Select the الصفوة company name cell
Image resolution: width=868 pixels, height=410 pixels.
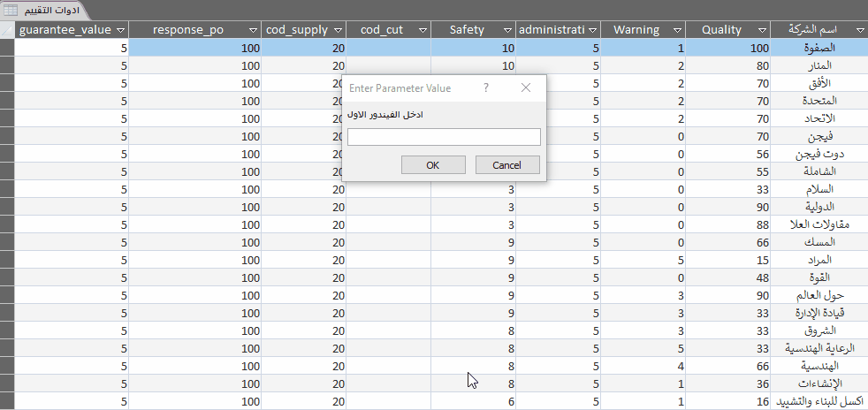click(819, 48)
